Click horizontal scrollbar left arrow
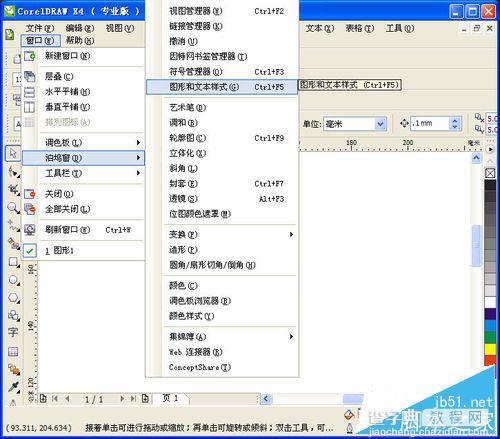500x439 pixels. [x=266, y=399]
